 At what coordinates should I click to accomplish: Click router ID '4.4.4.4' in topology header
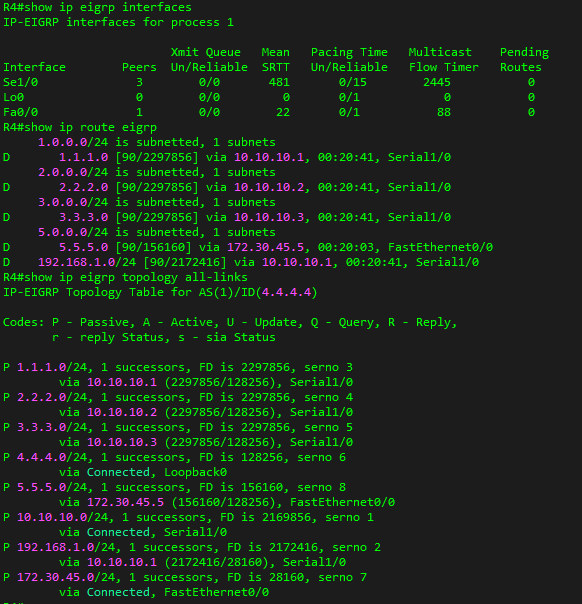pyautogui.click(x=286, y=293)
